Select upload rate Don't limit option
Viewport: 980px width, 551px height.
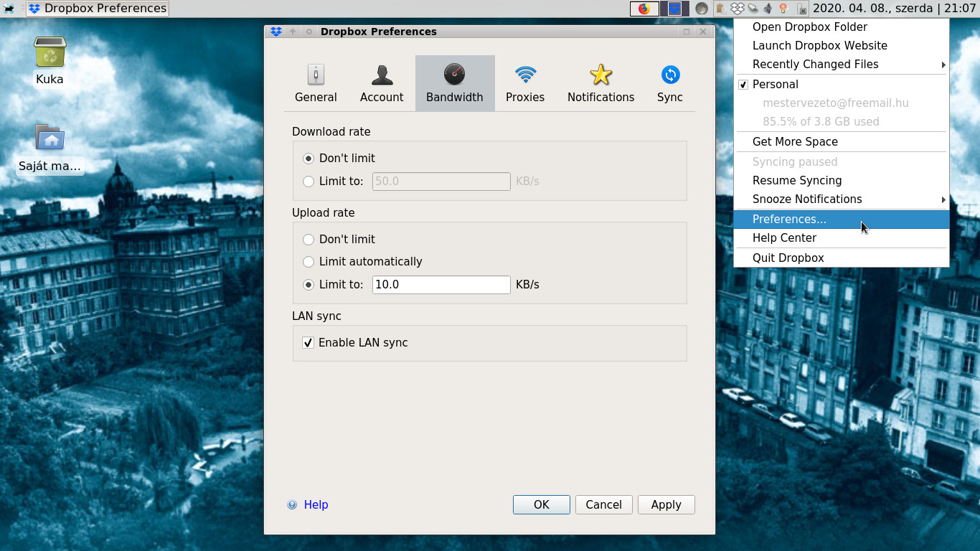click(x=339, y=239)
